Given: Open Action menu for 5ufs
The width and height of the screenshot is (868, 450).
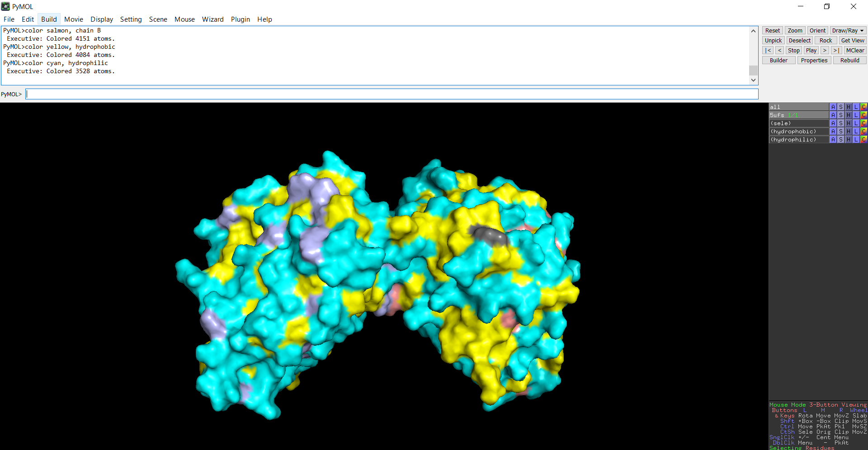Looking at the screenshot, I should point(833,115).
